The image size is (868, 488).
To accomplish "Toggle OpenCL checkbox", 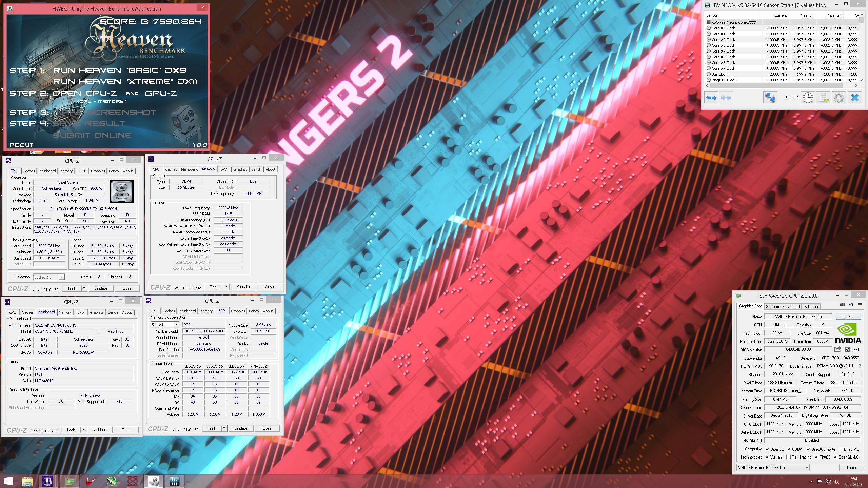I will click(767, 449).
